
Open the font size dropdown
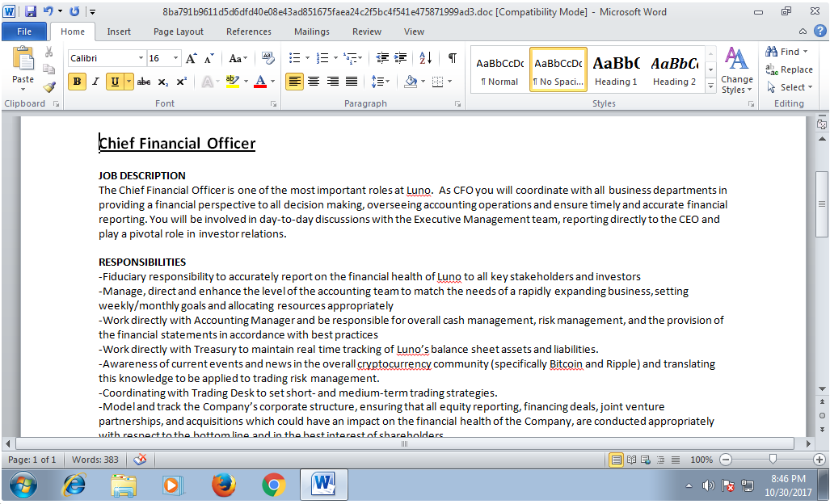pos(175,58)
